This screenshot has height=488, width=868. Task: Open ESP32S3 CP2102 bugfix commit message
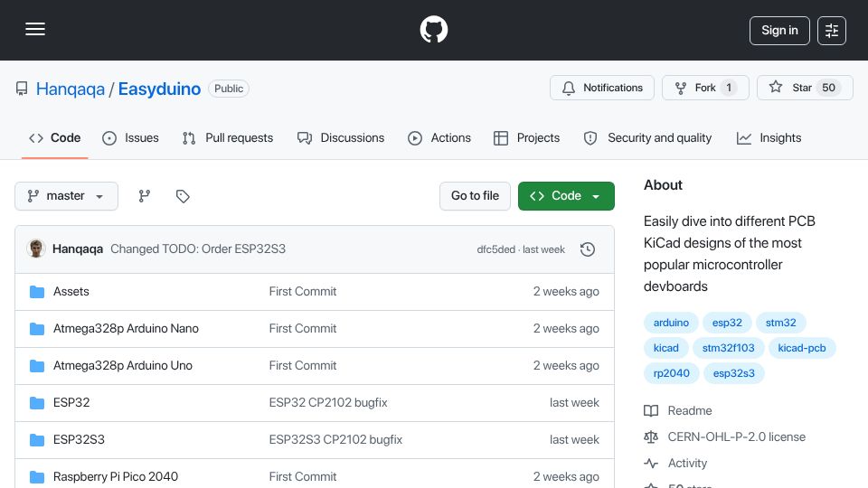(335, 440)
